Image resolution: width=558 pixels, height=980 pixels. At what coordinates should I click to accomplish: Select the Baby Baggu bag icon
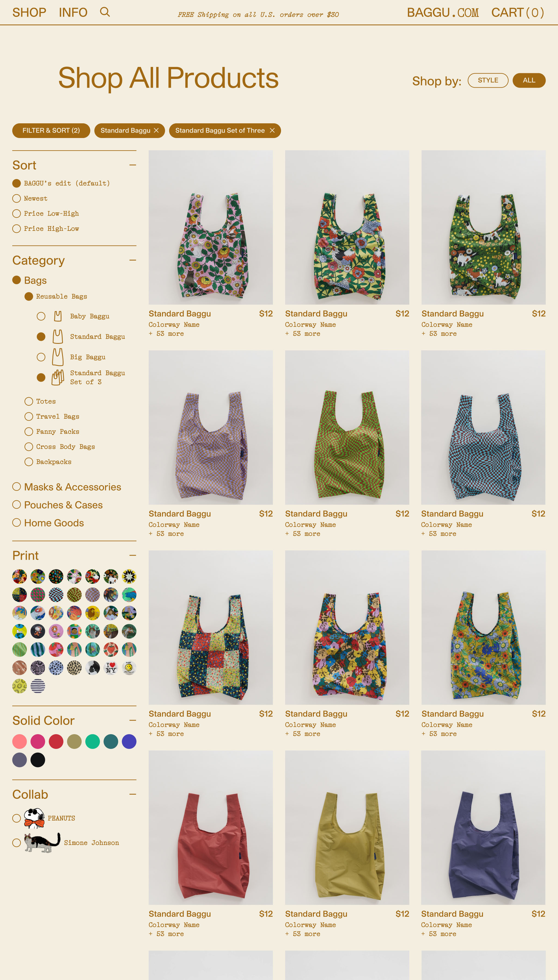point(57,316)
